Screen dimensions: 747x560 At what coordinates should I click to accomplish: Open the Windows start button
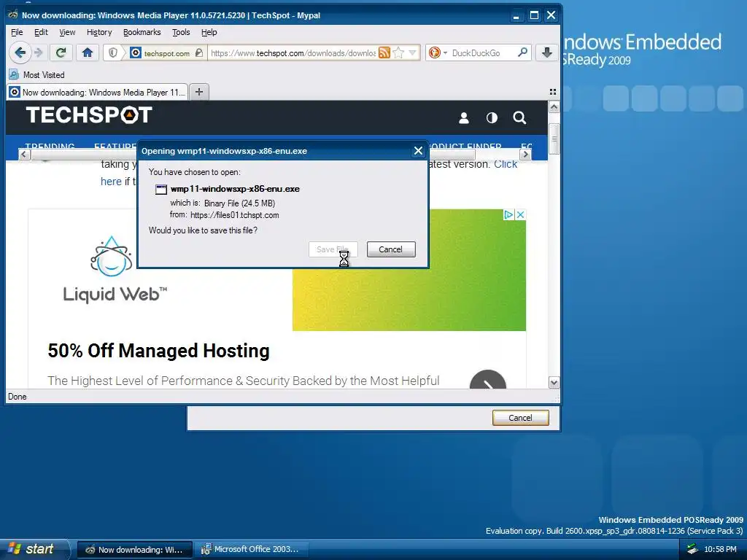34,549
